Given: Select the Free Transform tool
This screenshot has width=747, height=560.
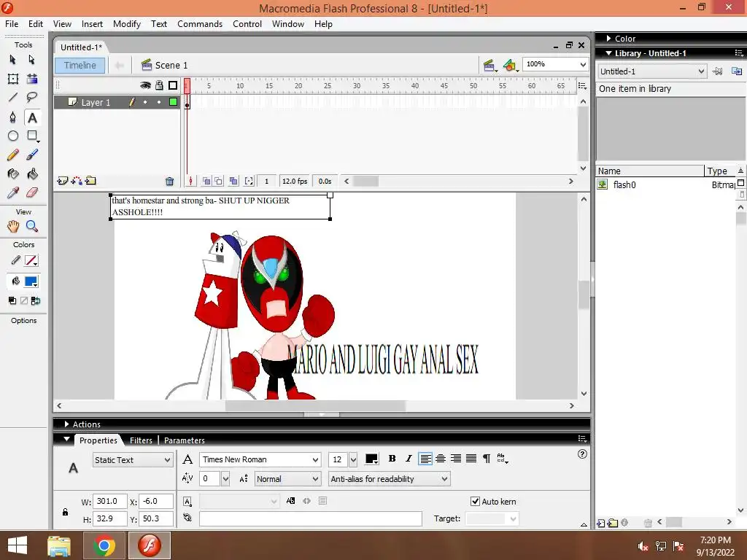Looking at the screenshot, I should coord(13,79).
